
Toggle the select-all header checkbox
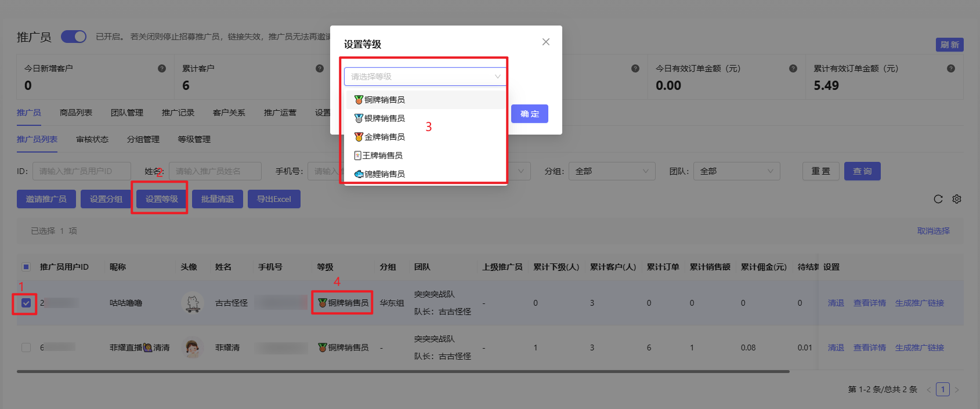pos(26,267)
